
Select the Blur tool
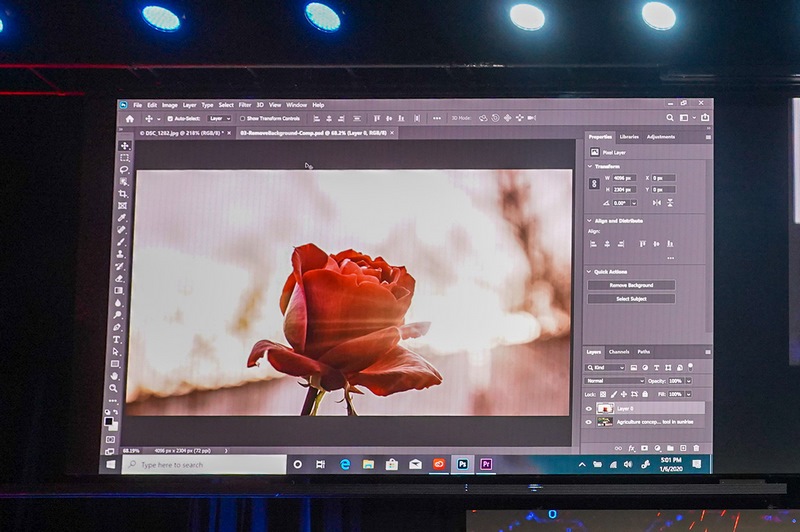coord(118,303)
